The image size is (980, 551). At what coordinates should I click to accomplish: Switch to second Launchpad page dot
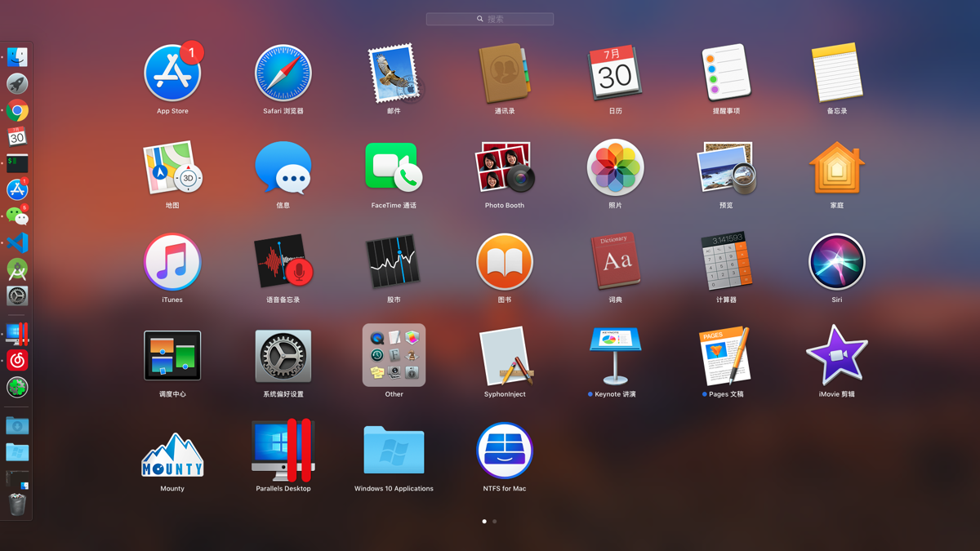coord(494,521)
